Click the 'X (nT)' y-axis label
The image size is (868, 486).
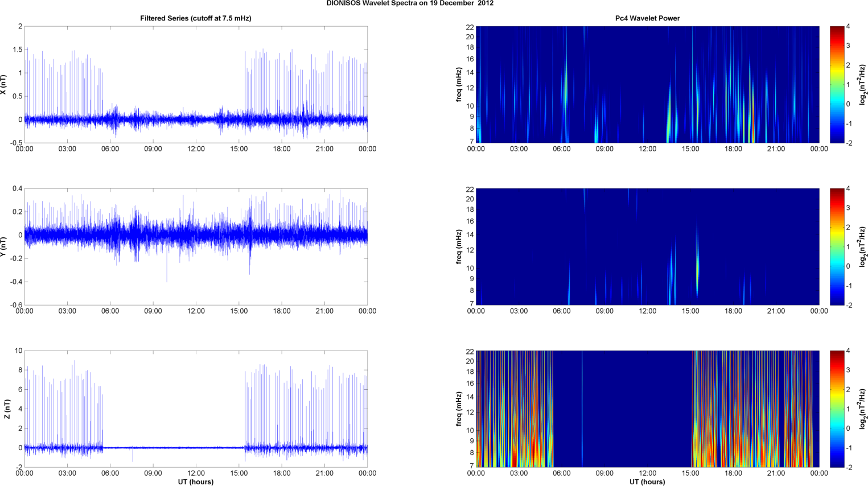click(x=5, y=85)
